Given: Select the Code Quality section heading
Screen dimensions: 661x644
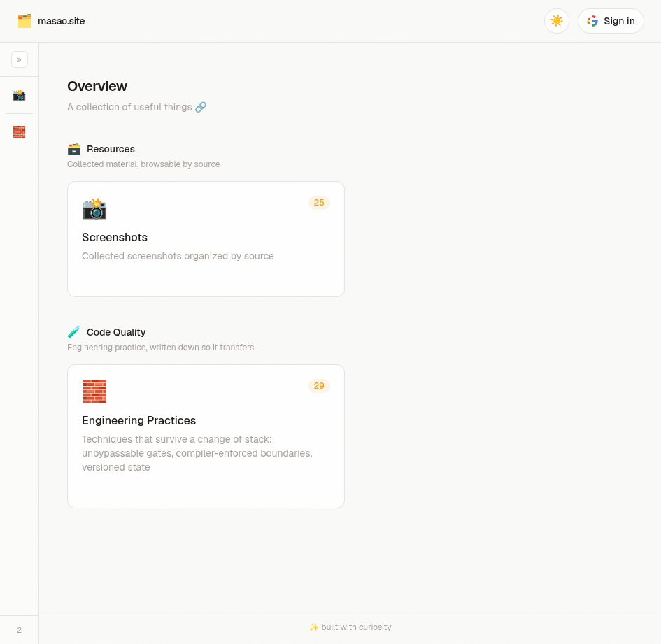Looking at the screenshot, I should click(116, 332).
